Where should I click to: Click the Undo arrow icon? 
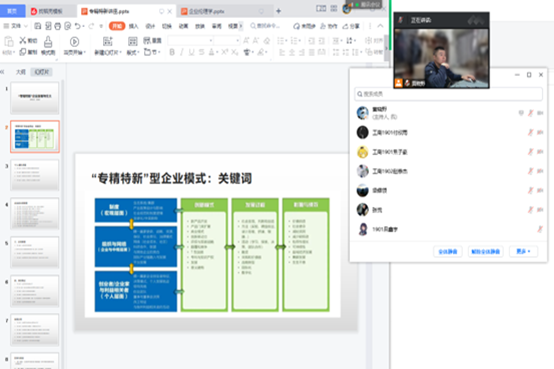(78, 26)
